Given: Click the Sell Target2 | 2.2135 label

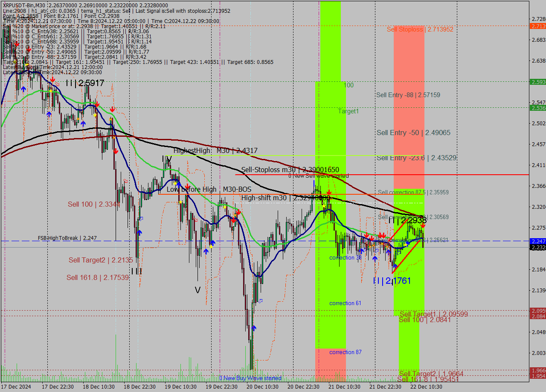Looking at the screenshot, I should (x=101, y=260).
